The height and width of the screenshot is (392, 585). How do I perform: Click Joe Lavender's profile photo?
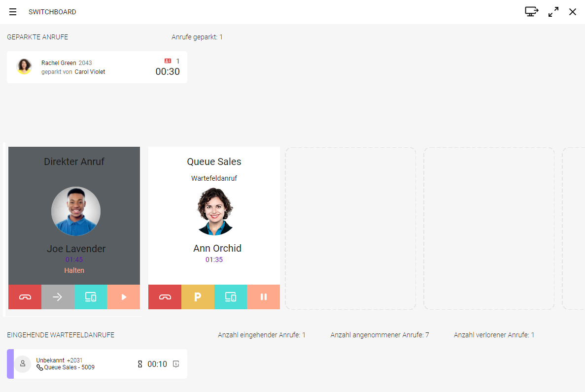tap(76, 211)
